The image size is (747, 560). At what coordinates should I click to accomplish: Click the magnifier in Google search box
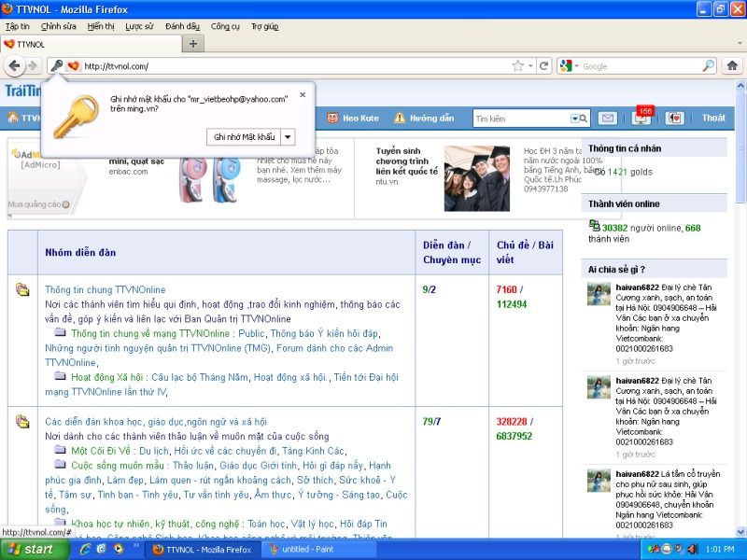click(708, 66)
